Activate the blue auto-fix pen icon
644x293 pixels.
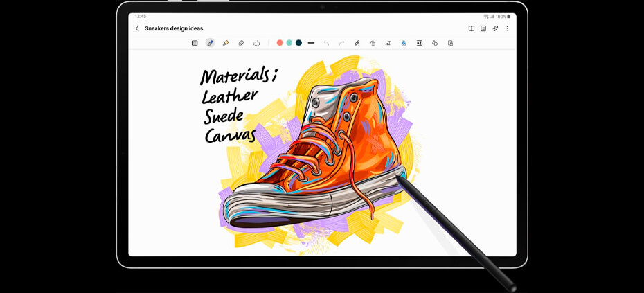pos(404,43)
